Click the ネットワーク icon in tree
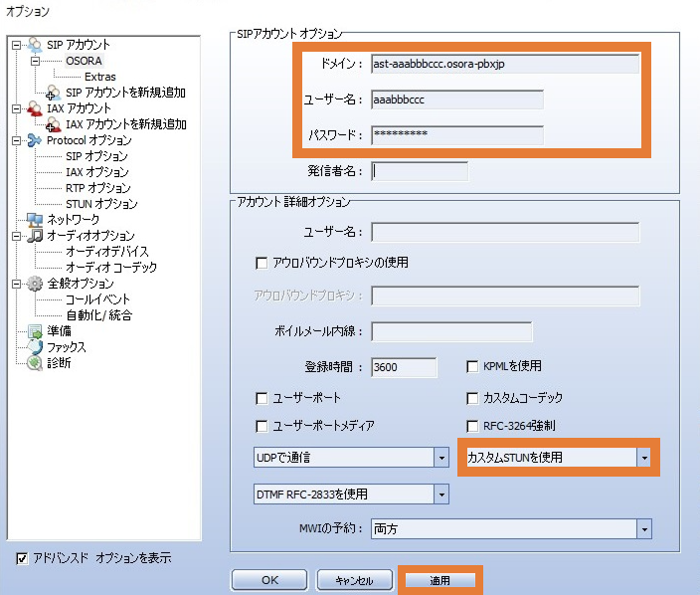 36,219
